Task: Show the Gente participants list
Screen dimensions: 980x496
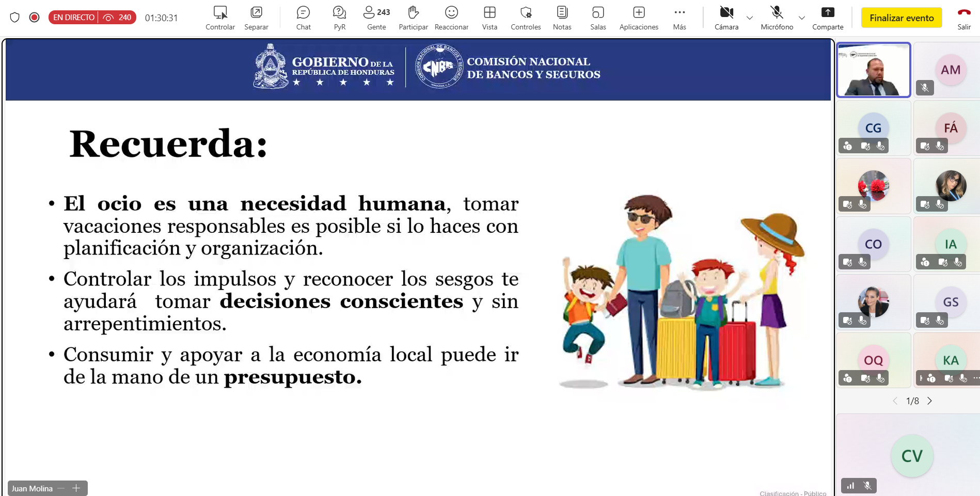Action: [376, 18]
